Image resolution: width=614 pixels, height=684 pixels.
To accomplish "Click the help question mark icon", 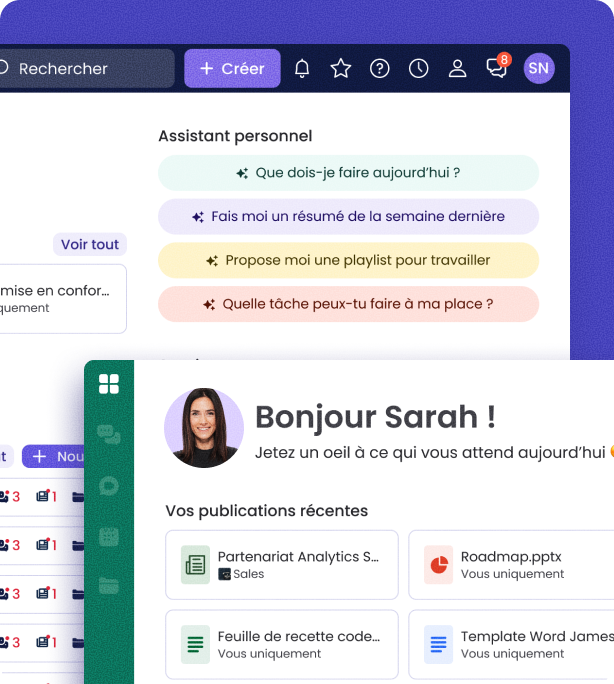I will (x=380, y=68).
